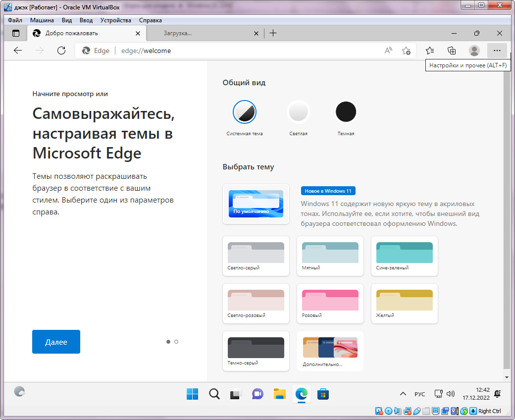Choose 'Светло-серый' theme
515x420 pixels.
tap(256, 256)
